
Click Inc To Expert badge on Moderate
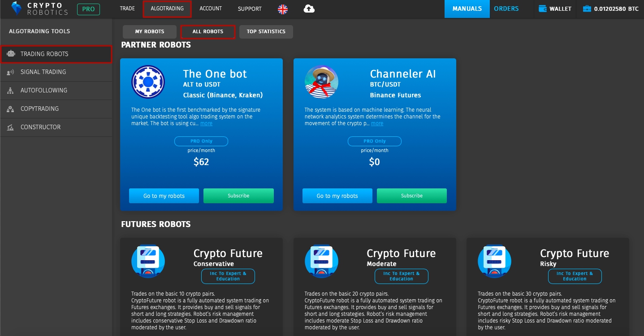tap(402, 276)
